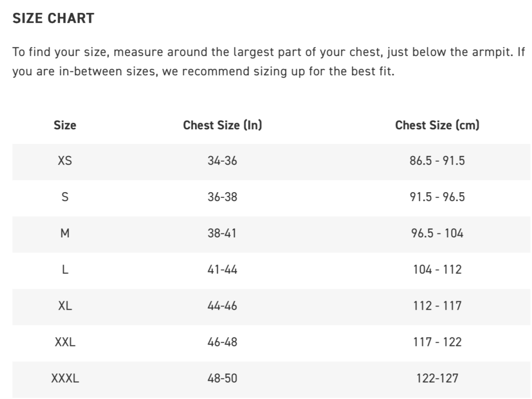Click the Chest Size (cm) column header
Viewport: 532px width, 399px height.
click(437, 125)
